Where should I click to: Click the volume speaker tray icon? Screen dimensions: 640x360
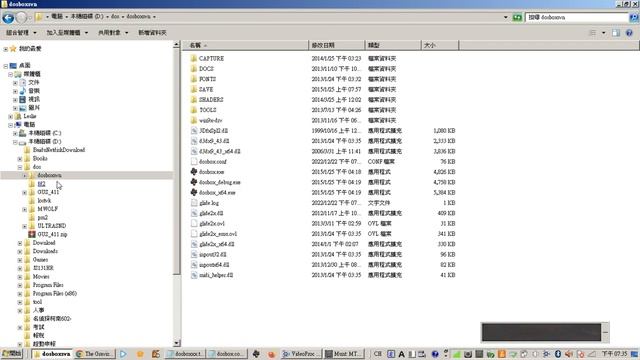click(569, 354)
